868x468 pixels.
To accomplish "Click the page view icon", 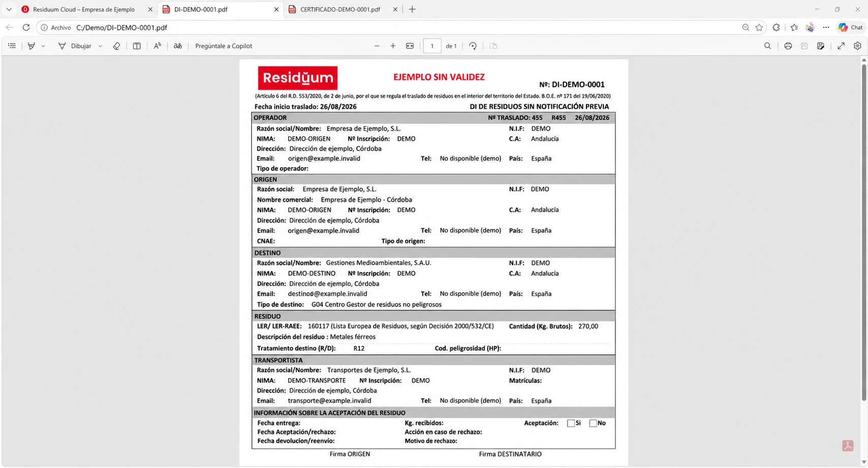I will (x=493, y=46).
